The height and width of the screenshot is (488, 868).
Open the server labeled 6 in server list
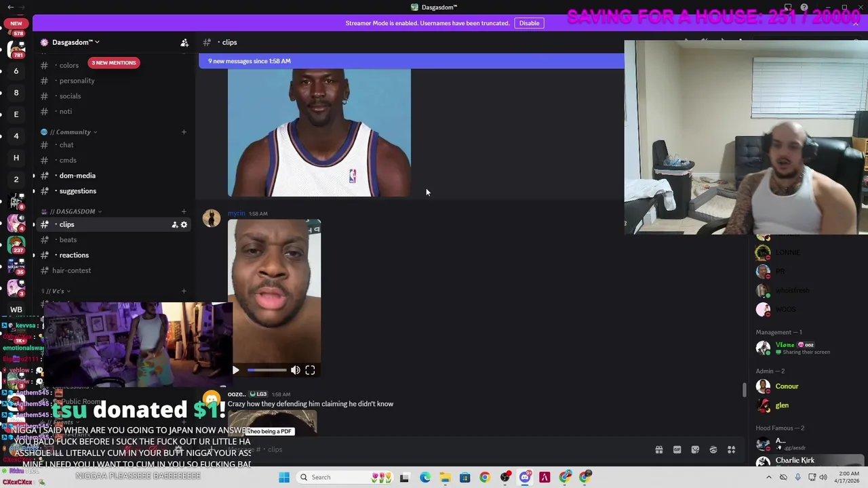pyautogui.click(x=16, y=71)
